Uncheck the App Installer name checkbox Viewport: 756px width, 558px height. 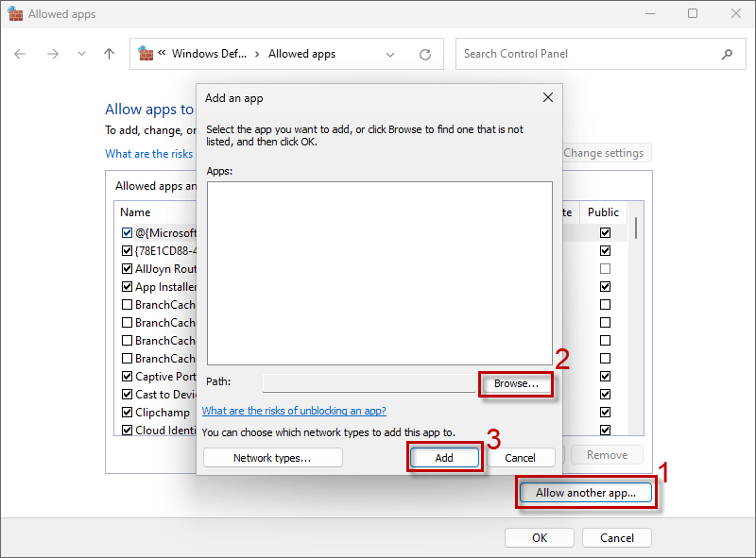pyautogui.click(x=127, y=287)
